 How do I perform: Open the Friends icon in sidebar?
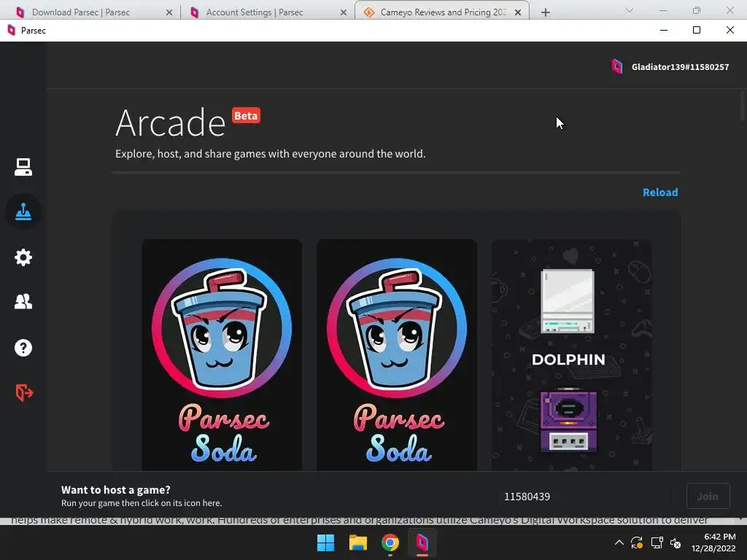coord(23,301)
